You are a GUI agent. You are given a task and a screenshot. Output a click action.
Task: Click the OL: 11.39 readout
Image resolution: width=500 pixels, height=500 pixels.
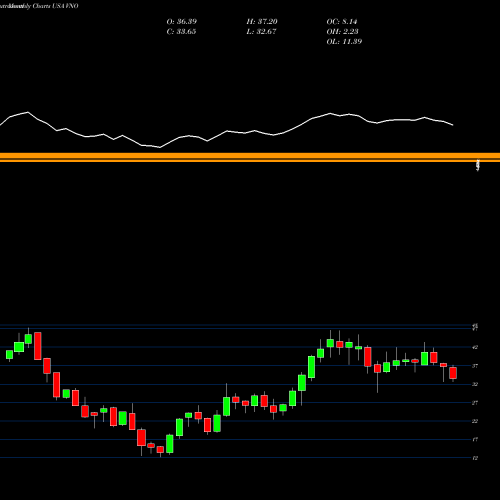(344, 42)
